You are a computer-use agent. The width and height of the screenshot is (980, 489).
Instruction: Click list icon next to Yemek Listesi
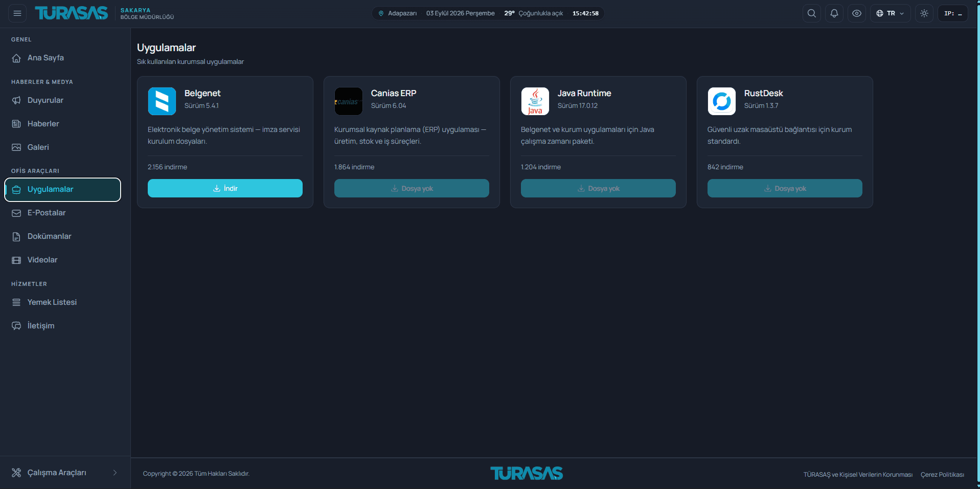click(x=16, y=302)
